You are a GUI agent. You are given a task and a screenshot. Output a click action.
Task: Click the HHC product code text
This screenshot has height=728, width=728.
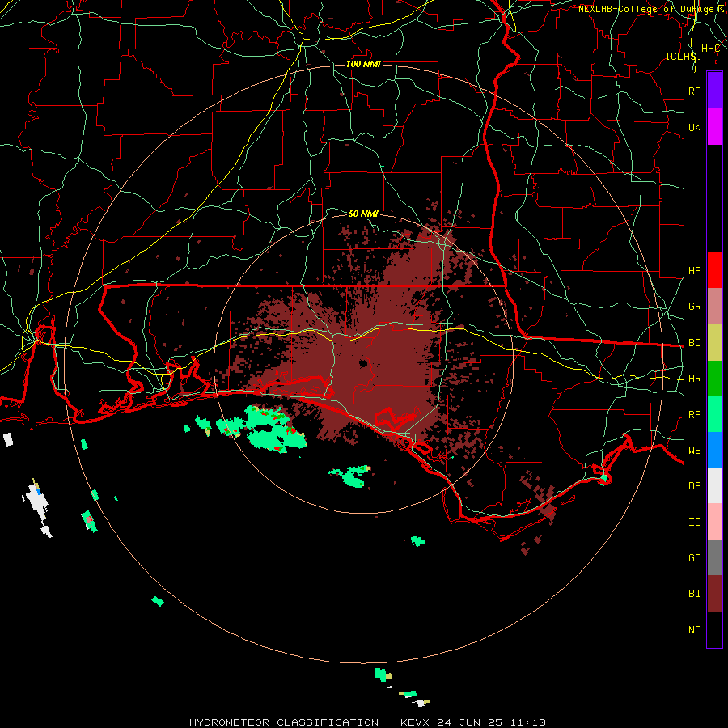tap(710, 49)
